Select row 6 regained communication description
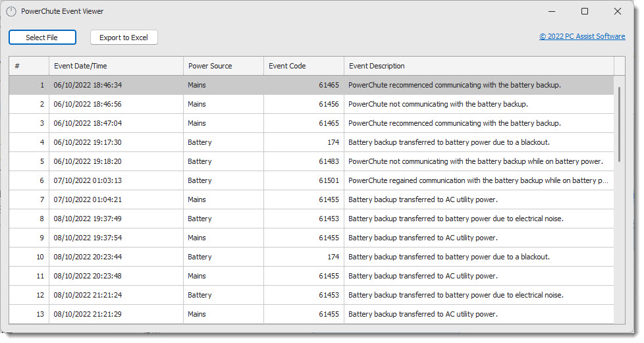Screen dimensions: 644x343 [477, 180]
